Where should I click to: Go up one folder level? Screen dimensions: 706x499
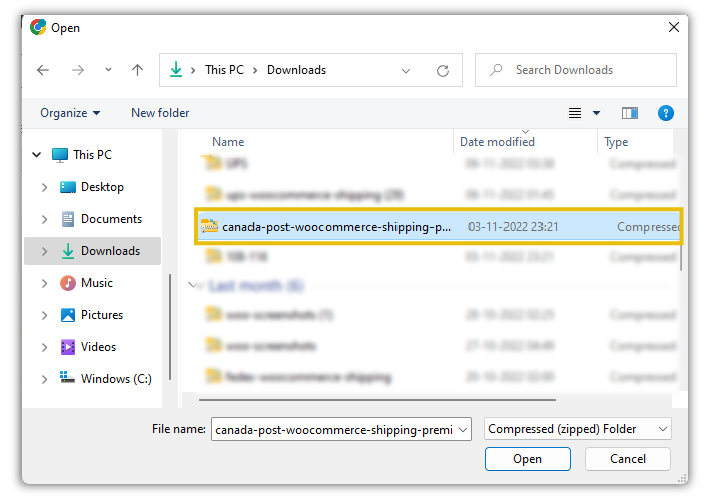[x=137, y=70]
